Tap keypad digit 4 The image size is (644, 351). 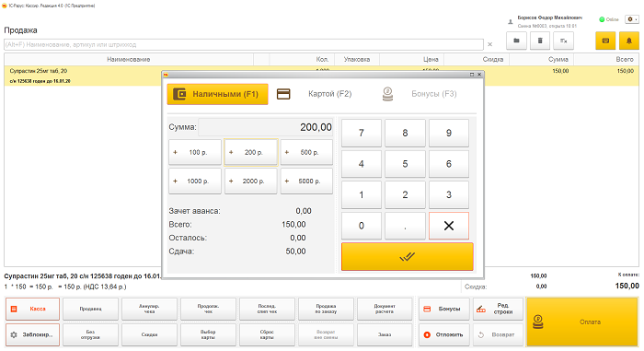362,164
